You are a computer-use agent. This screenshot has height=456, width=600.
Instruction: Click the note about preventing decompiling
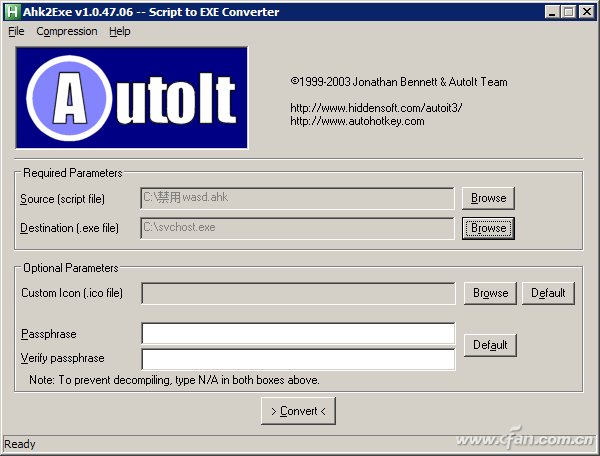click(x=174, y=380)
